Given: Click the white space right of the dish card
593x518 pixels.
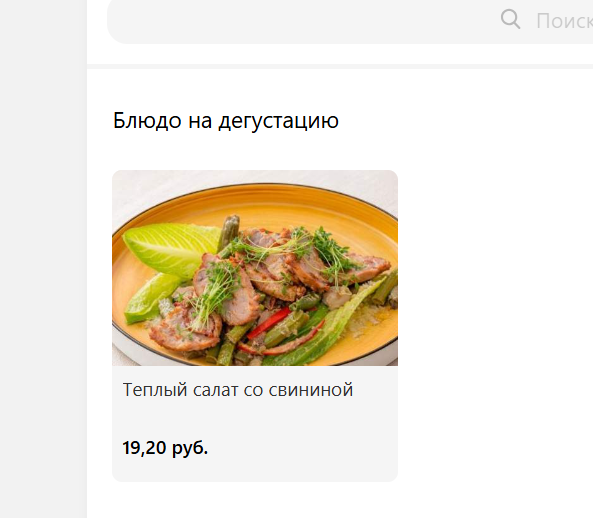Looking at the screenshot, I should point(495,325).
